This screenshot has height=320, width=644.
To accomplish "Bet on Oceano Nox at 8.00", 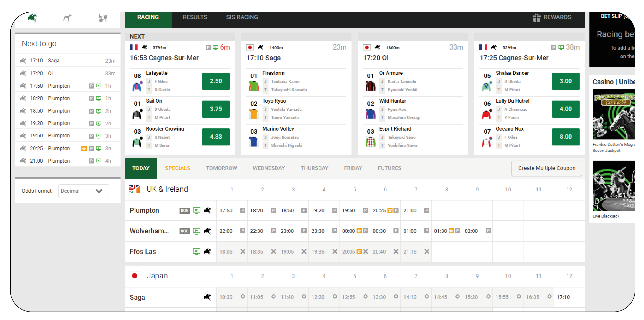I will pyautogui.click(x=565, y=137).
